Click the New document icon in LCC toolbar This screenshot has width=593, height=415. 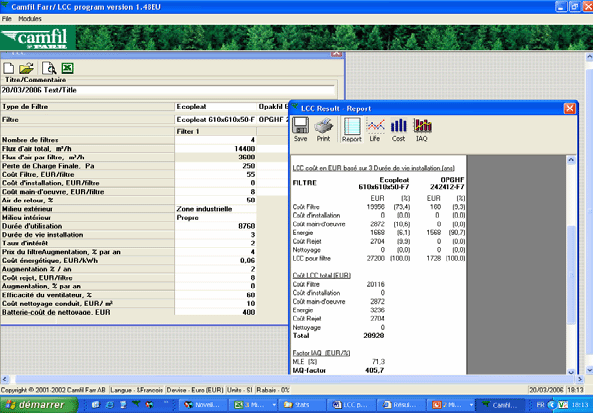pyautogui.click(x=9, y=68)
